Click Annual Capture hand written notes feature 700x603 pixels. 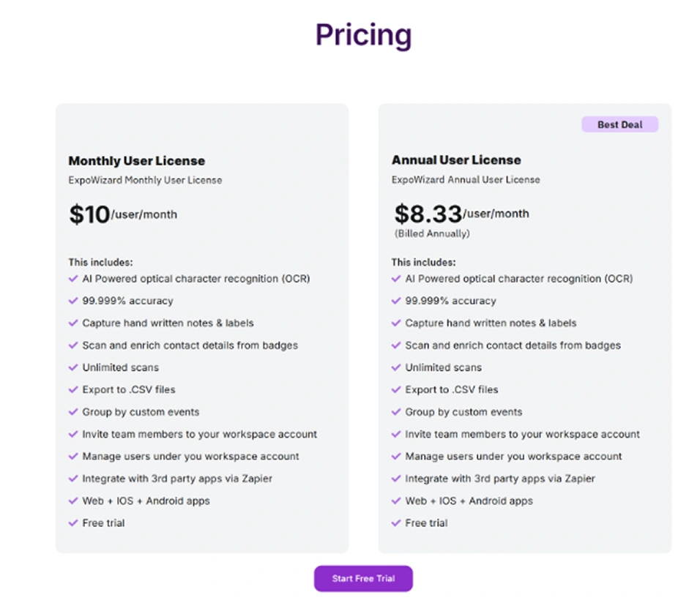(x=491, y=323)
